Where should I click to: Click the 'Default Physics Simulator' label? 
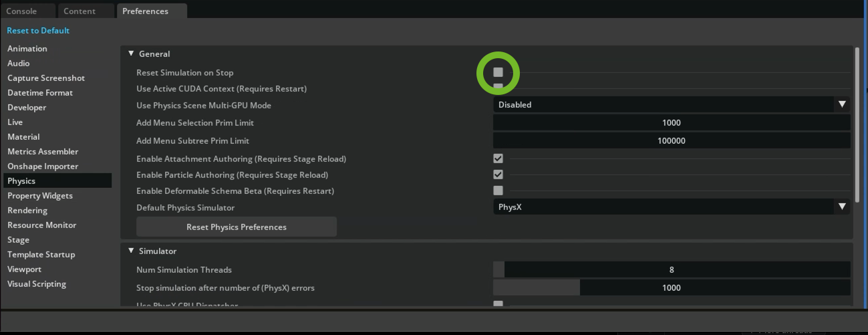(186, 207)
